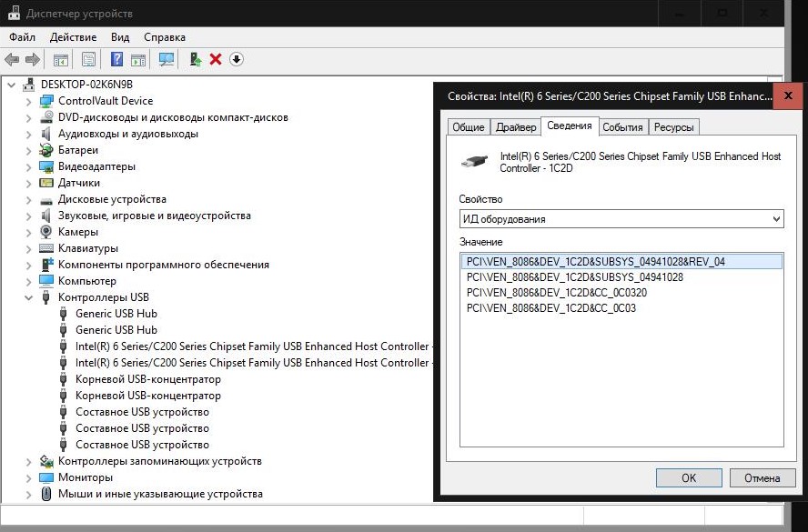Click the Scan for hardware changes icon
The image size is (808, 532).
[x=167, y=59]
